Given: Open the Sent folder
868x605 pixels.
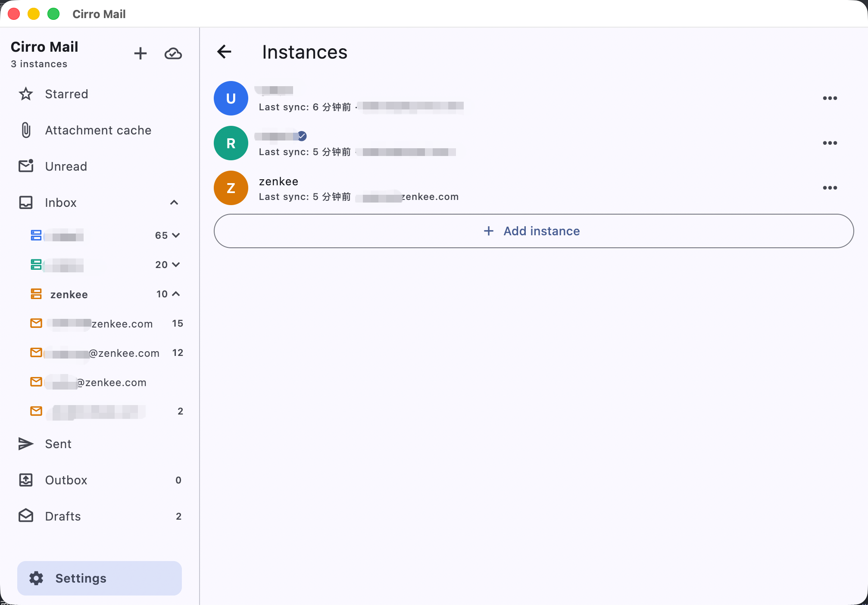Looking at the screenshot, I should (x=99, y=444).
